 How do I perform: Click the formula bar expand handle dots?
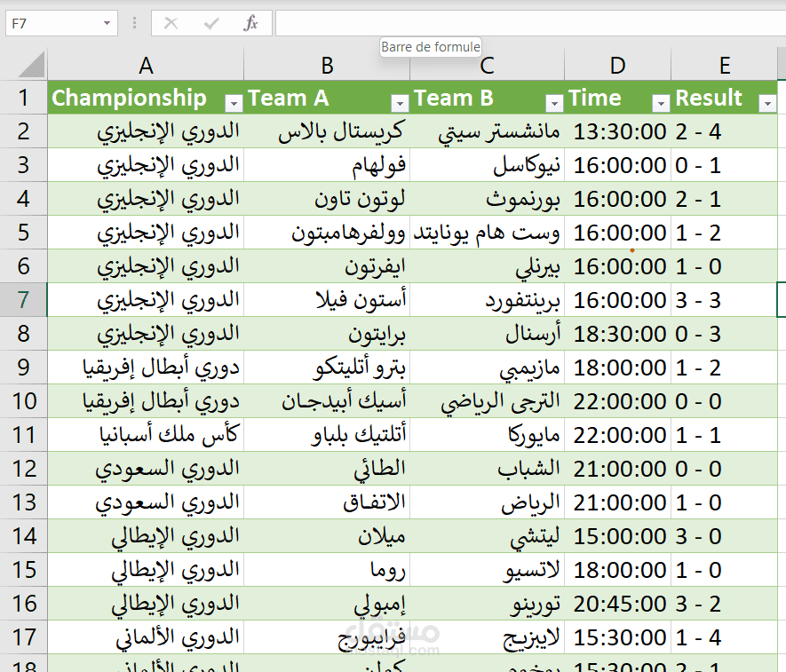134,23
